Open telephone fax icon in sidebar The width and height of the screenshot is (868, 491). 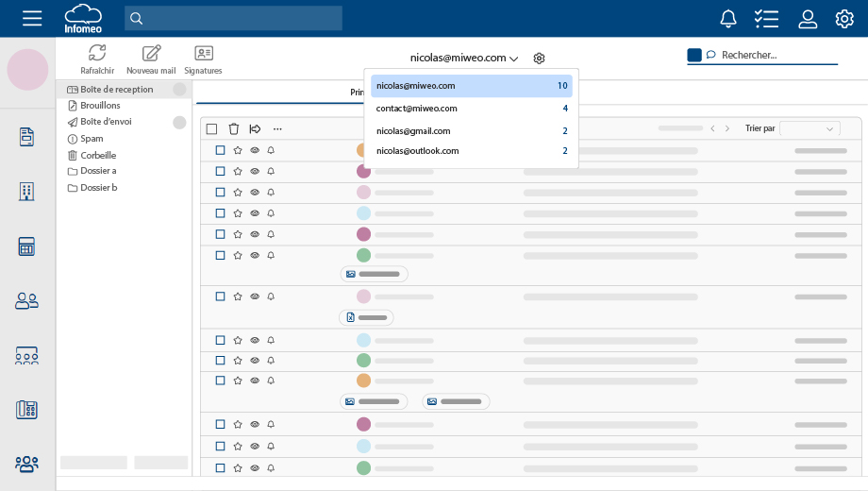[x=26, y=410]
